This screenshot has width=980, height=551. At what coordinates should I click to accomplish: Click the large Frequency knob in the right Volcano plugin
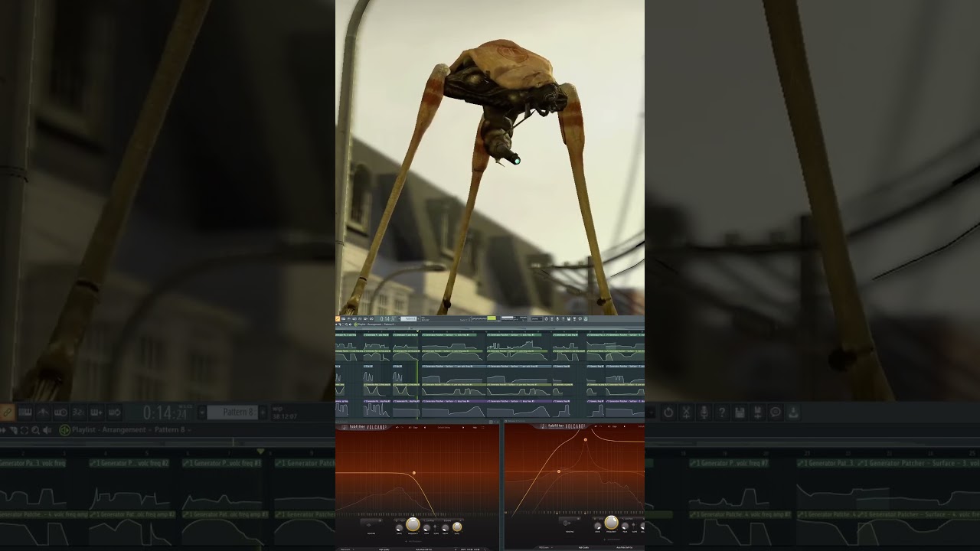(x=611, y=522)
